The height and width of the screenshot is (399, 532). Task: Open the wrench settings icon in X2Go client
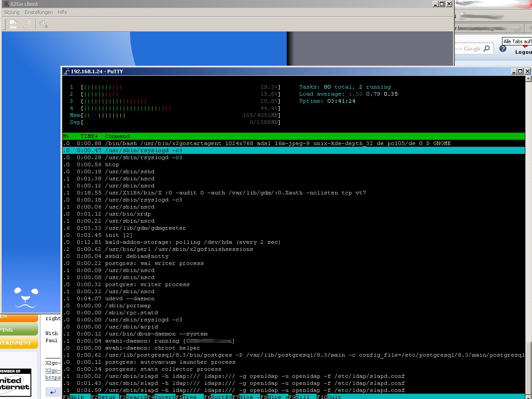pyautogui.click(x=43, y=24)
